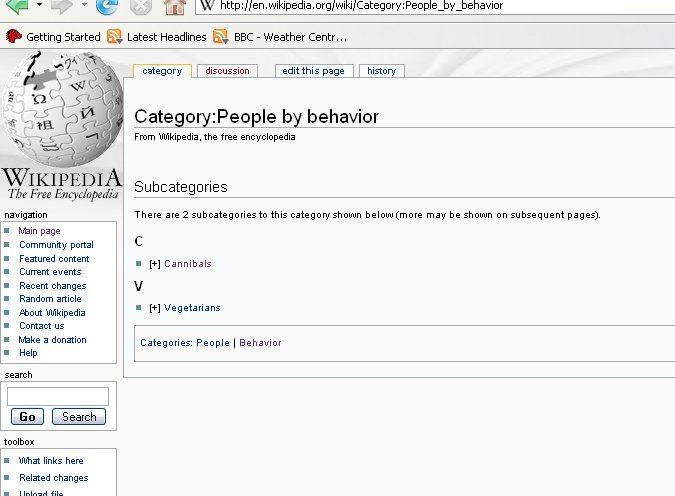This screenshot has height=496, width=675.
Task: Open the Help link in navigation
Action: (28, 353)
